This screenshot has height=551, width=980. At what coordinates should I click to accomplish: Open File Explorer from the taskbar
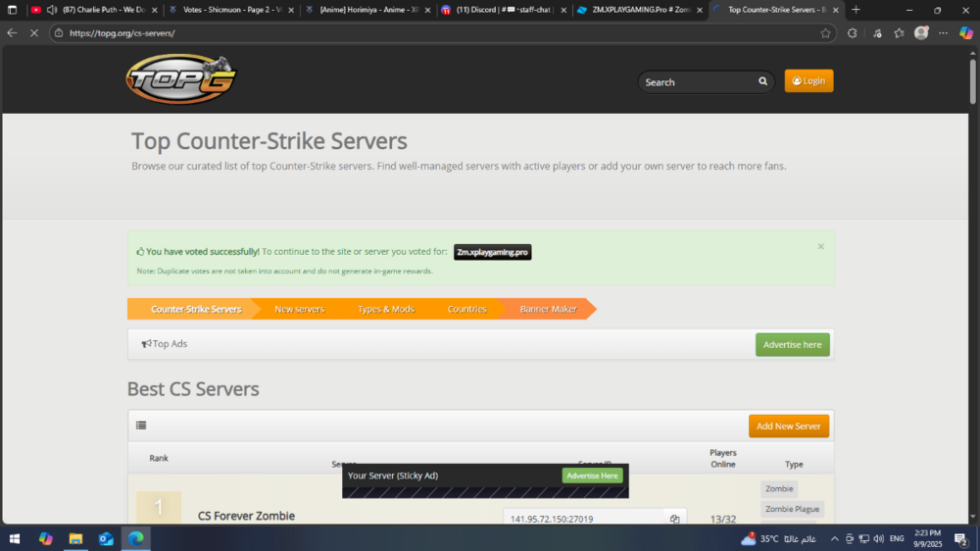75,538
